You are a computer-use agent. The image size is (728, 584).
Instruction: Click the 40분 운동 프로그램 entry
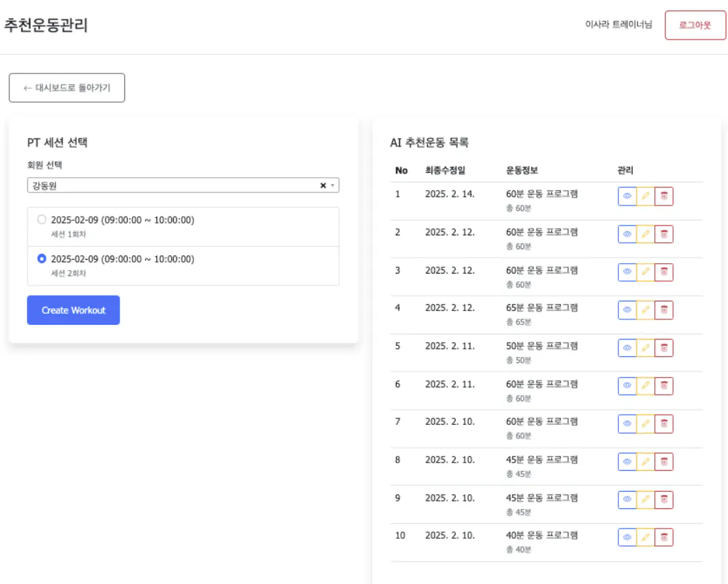pyautogui.click(x=542, y=535)
